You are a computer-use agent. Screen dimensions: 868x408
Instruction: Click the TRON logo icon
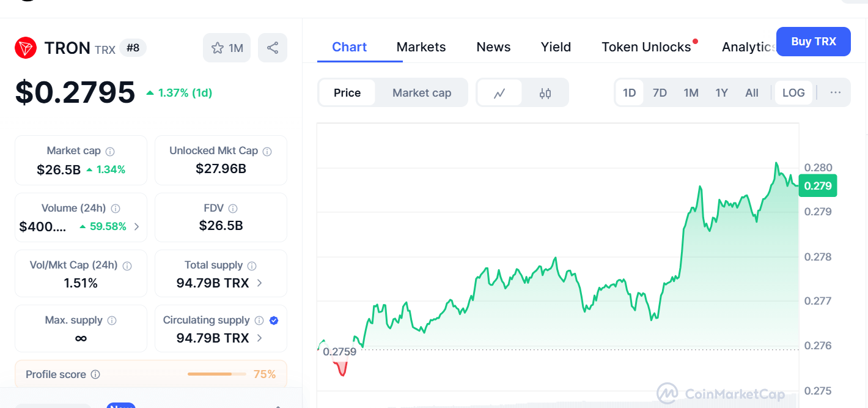(x=26, y=48)
